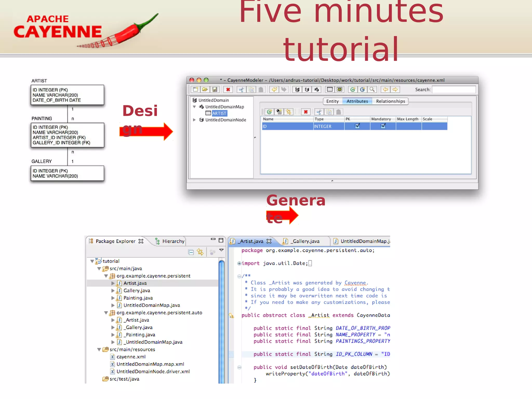
Task: Click Create ObjEntity from DbEntity icon
Action: (279, 112)
